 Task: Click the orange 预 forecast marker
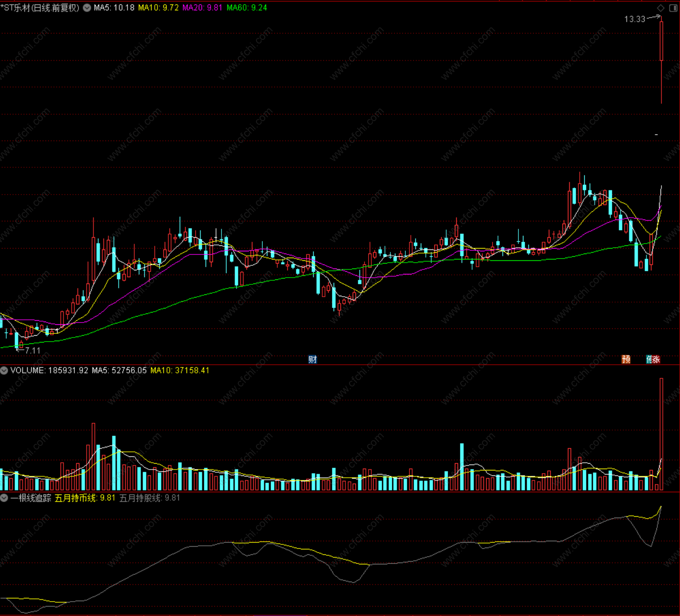tap(626, 359)
